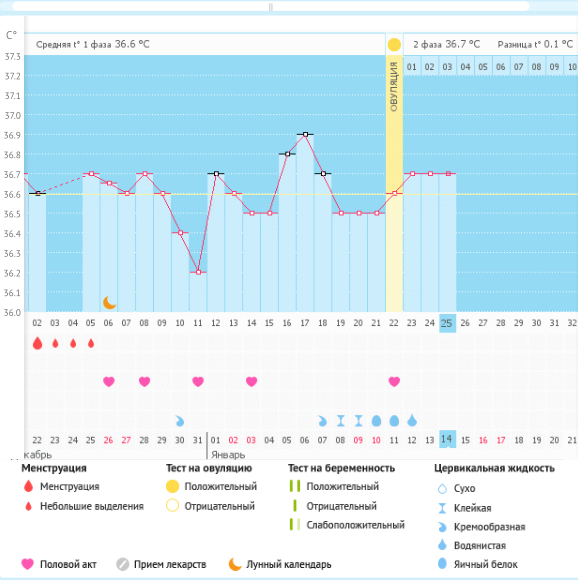Click the egg white fluid icon on January 10
Image resolution: width=578 pixels, height=580 pixels.
(376, 421)
